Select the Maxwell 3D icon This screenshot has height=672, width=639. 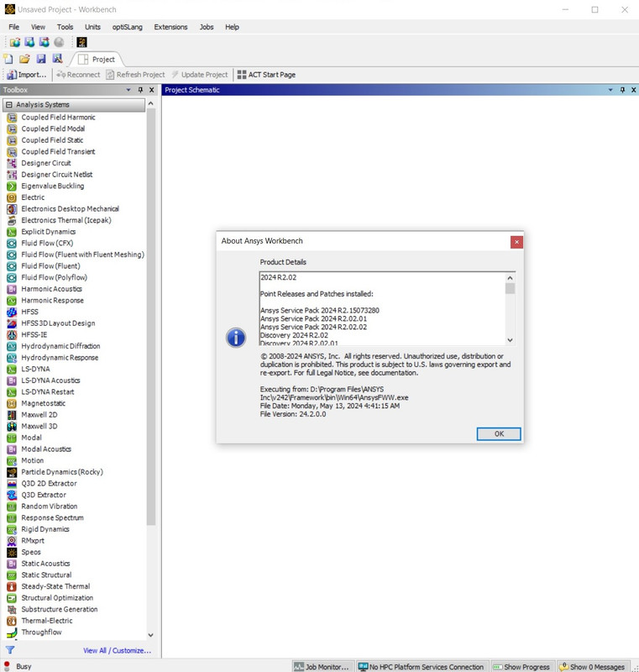[x=12, y=427]
